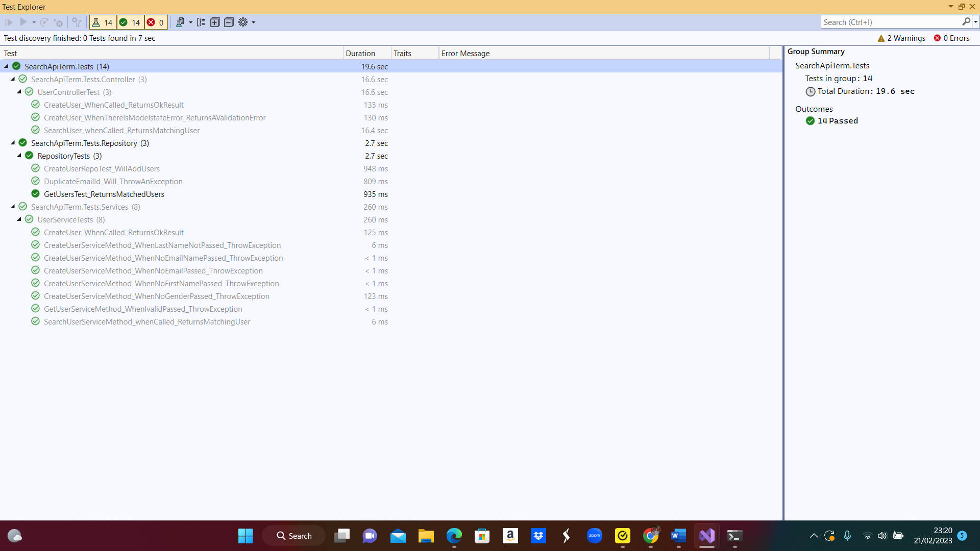980x551 pixels.
Task: Click the playlist flask icon
Action: [180, 22]
